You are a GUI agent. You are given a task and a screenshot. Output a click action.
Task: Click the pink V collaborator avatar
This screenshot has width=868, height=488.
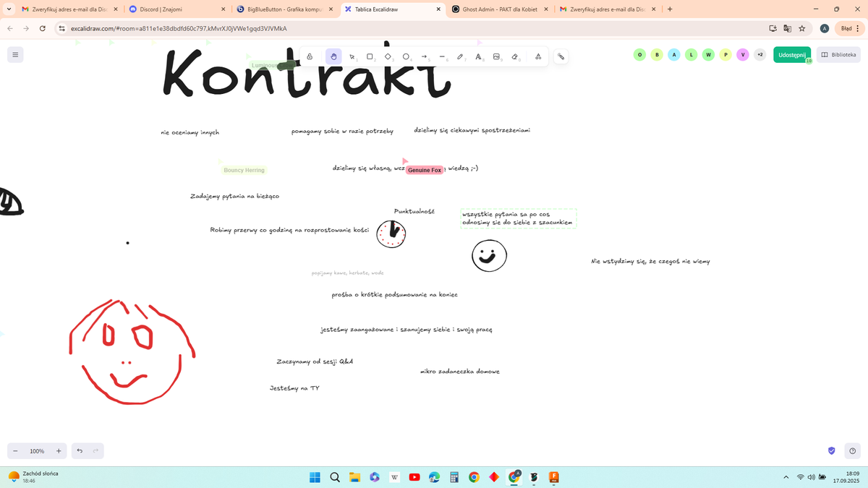point(743,55)
